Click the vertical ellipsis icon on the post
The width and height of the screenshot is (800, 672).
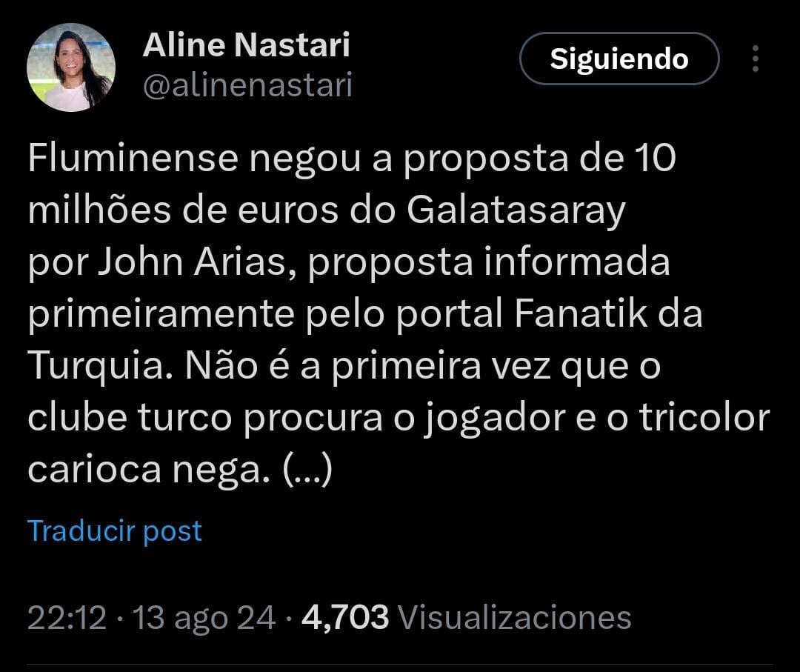click(757, 59)
